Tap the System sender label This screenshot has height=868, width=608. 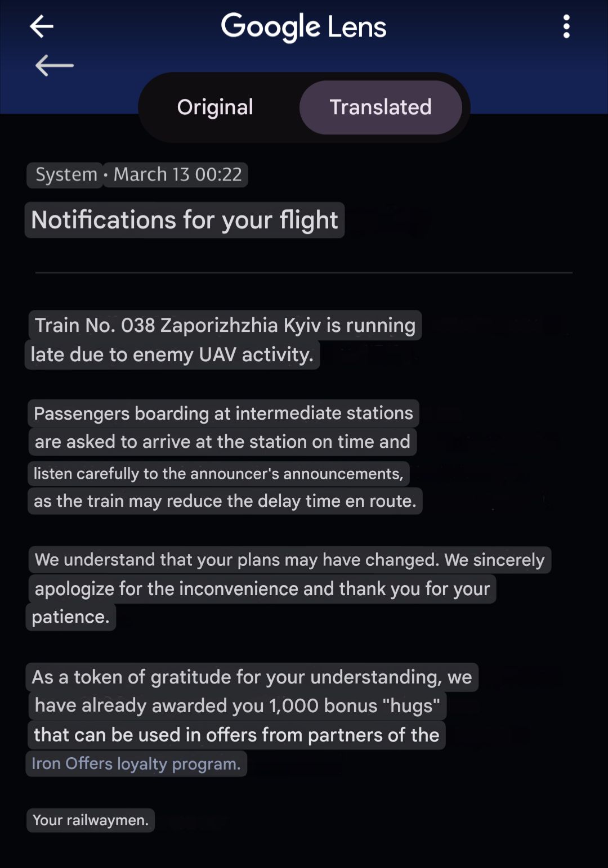(66, 174)
